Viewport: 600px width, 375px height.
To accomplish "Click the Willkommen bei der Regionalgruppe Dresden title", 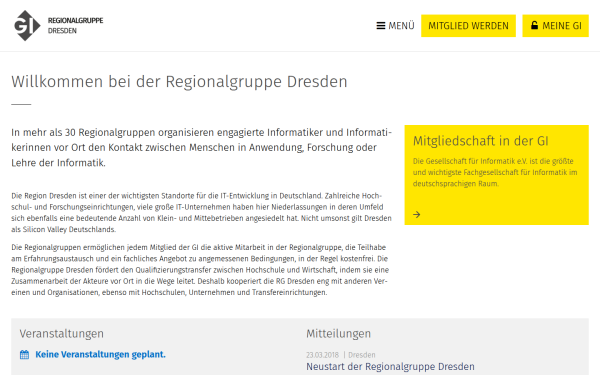I will point(179,82).
